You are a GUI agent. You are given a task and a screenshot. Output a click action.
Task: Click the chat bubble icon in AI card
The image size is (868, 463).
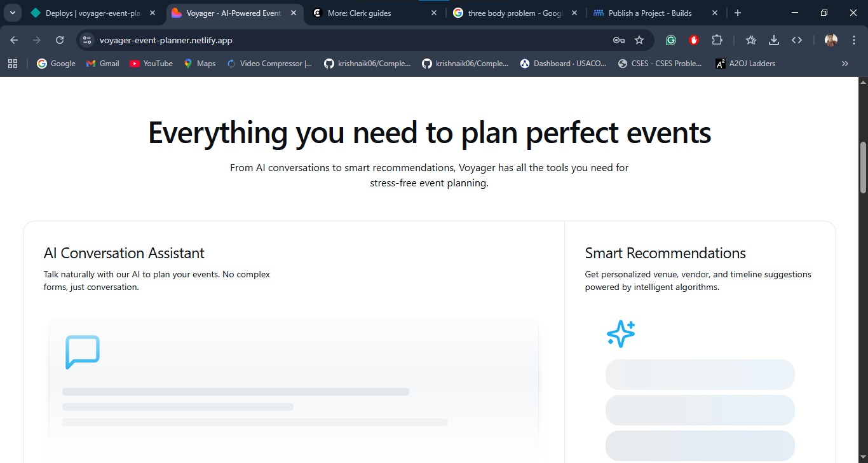83,352
